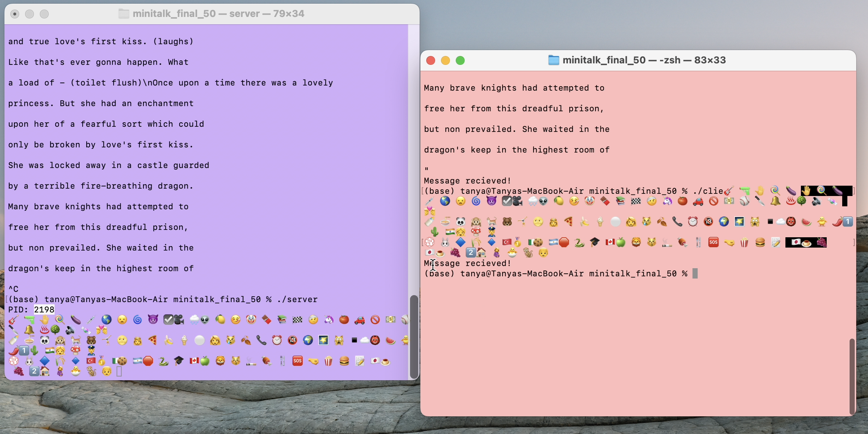
Task: Maximize the zsh window with green button
Action: tap(460, 60)
